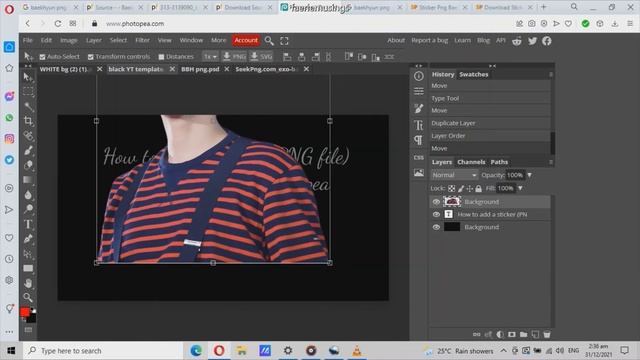640x360 pixels.
Task: Open the Layer menu
Action: [93, 40]
